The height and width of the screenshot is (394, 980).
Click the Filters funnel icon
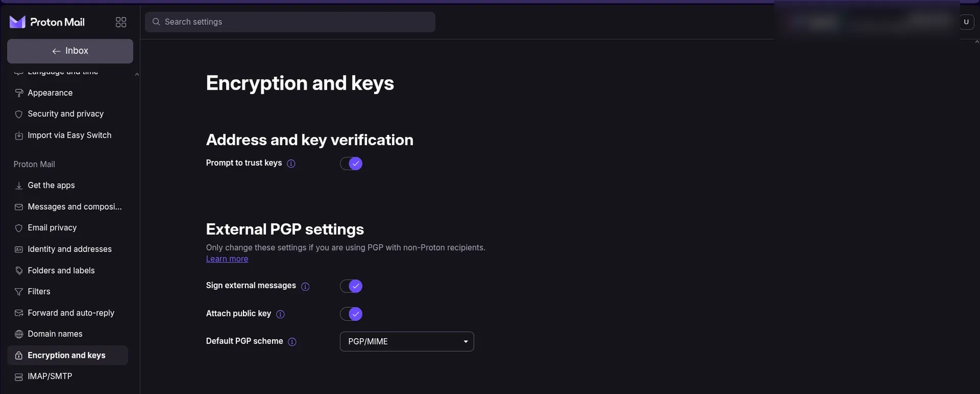click(18, 291)
